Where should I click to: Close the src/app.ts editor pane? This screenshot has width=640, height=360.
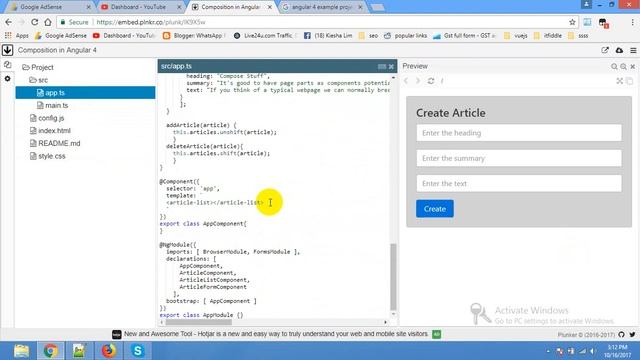[391, 66]
